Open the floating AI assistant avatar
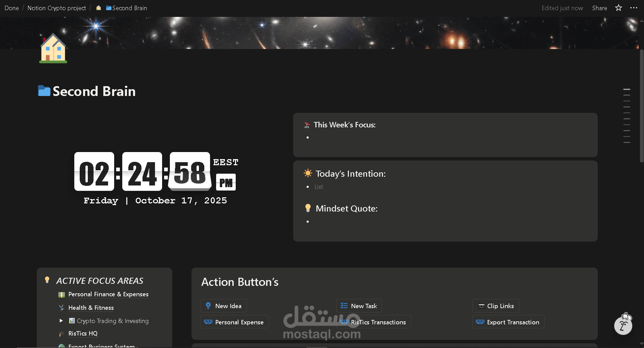 click(x=623, y=326)
